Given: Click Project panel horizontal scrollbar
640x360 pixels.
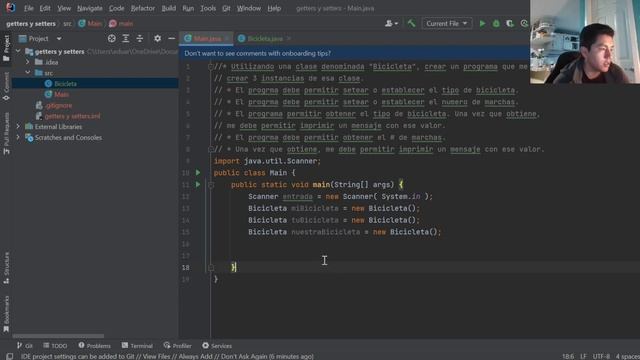Looking at the screenshot, I should point(58,336).
